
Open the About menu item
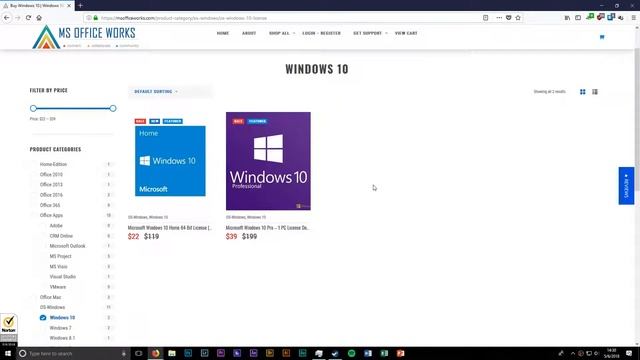249,33
